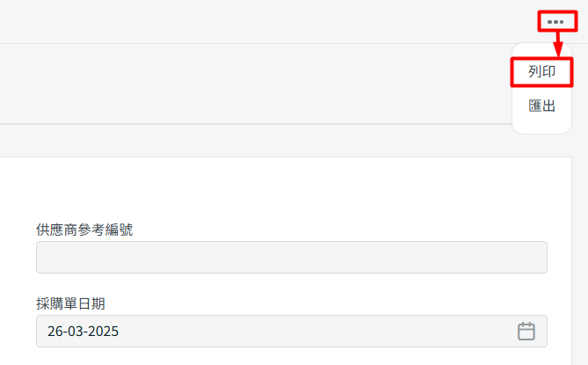
Task: Choose 匯出 from the dropdown menu
Action: click(x=541, y=106)
